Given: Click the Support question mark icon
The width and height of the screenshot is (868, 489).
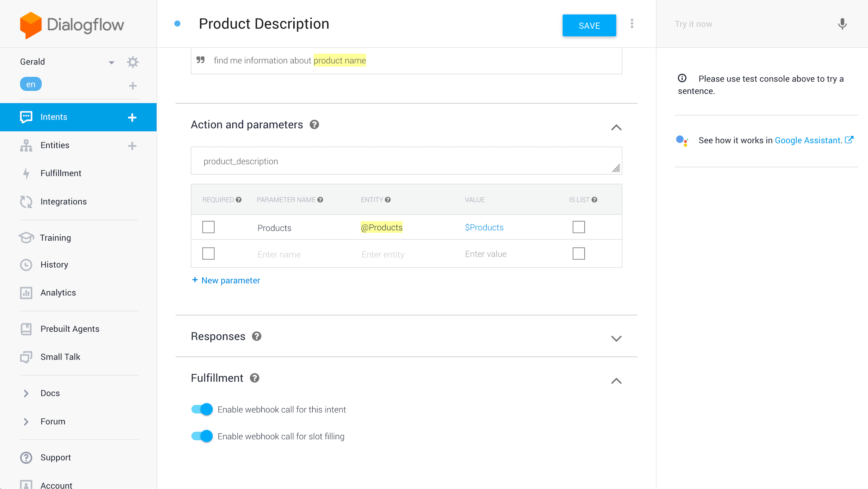Looking at the screenshot, I should (26, 458).
